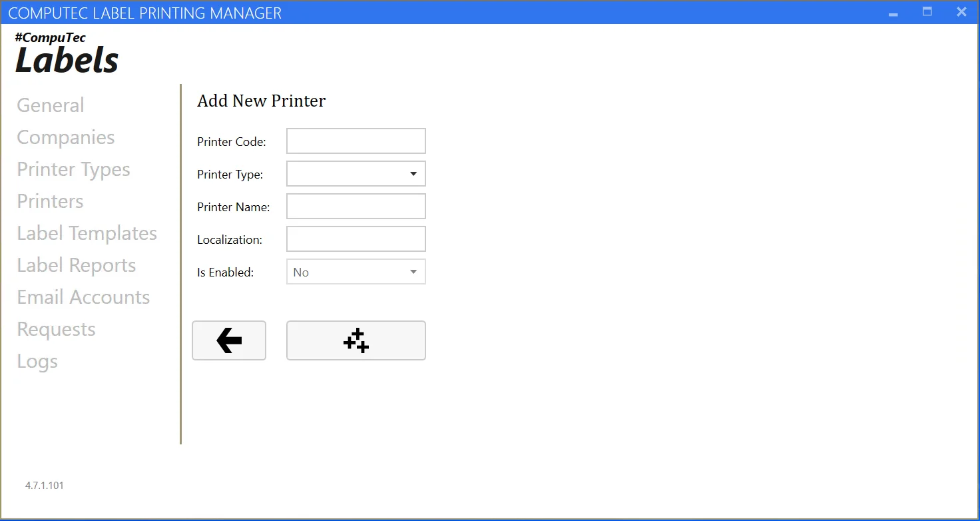The width and height of the screenshot is (980, 521).
Task: View the Requests page
Action: click(56, 329)
